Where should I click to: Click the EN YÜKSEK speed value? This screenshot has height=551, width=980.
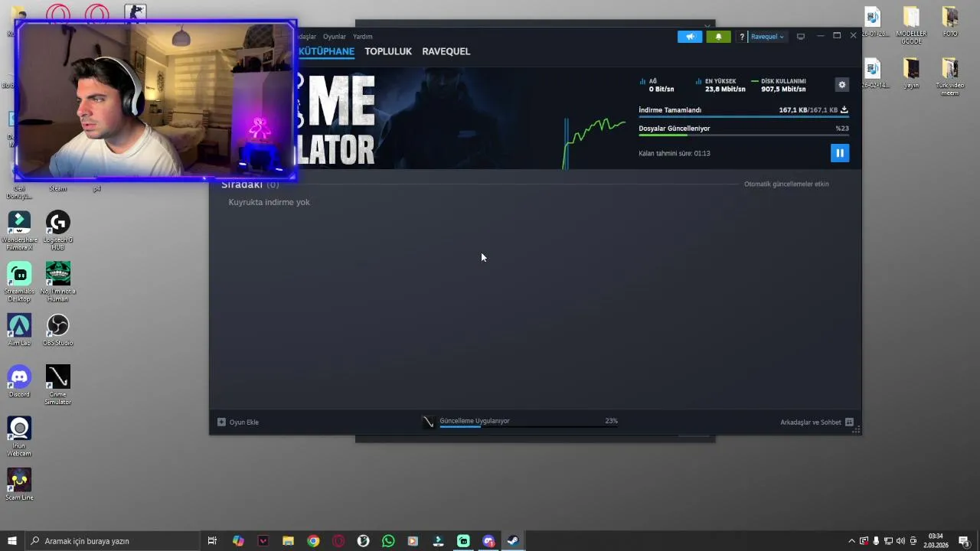tap(725, 90)
